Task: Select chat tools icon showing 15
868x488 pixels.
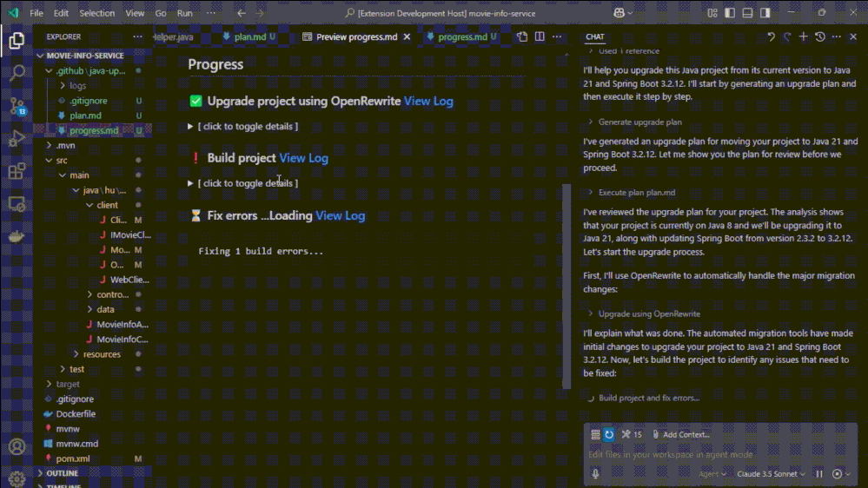Action: pos(632,434)
